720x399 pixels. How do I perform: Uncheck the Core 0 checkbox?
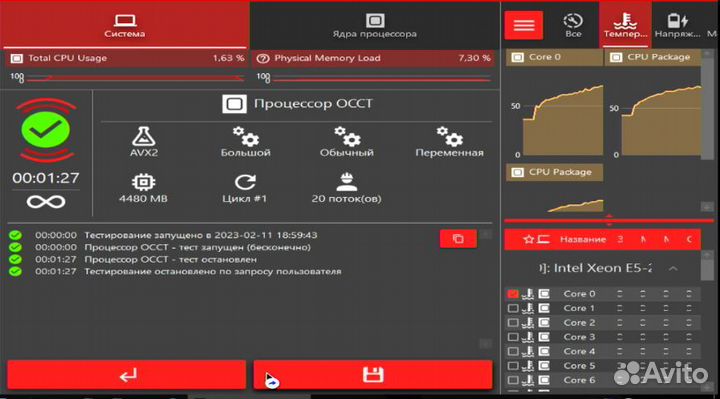(513, 294)
